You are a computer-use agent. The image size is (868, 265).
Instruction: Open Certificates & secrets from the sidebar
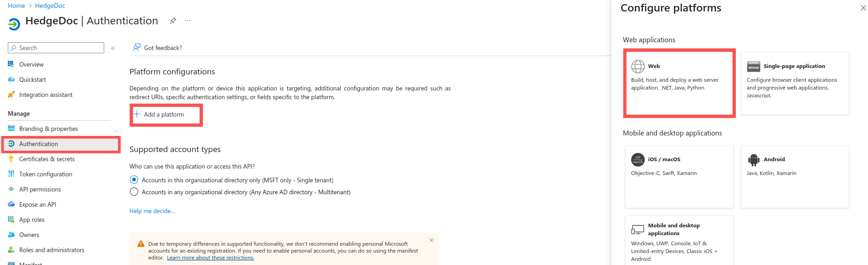coord(47,158)
